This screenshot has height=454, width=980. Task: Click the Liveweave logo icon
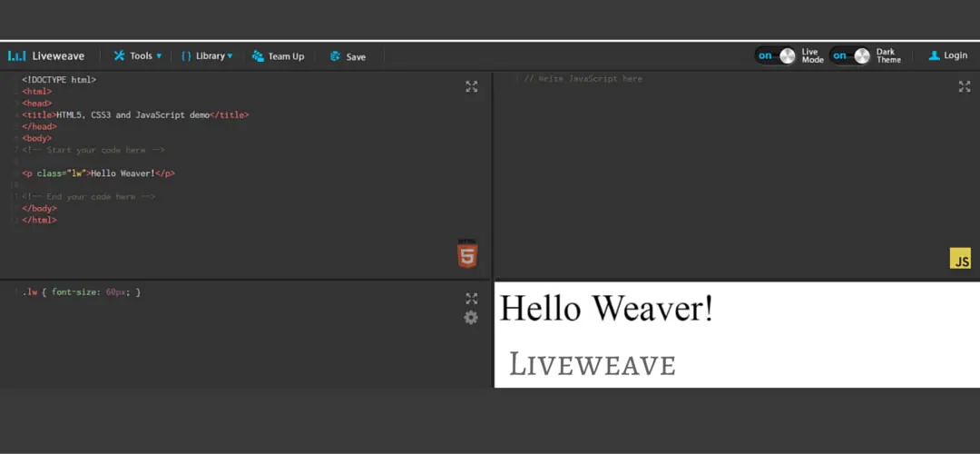(x=17, y=56)
